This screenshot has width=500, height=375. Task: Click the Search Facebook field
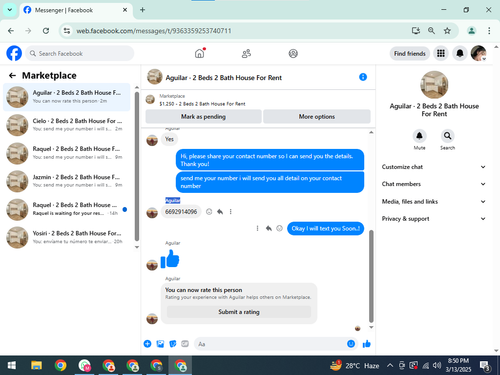[80, 53]
